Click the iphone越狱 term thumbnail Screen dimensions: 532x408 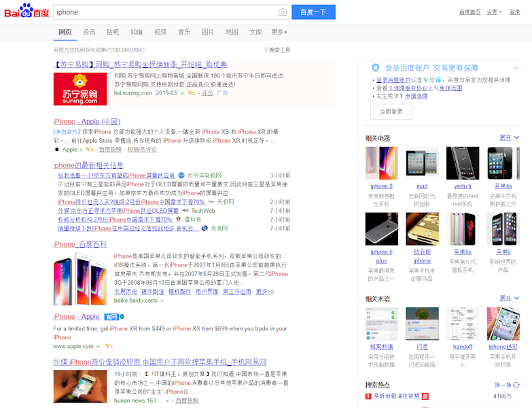[503, 324]
